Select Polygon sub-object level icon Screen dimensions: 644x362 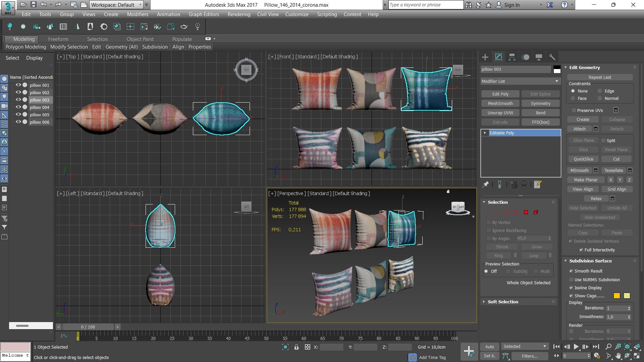526,212
